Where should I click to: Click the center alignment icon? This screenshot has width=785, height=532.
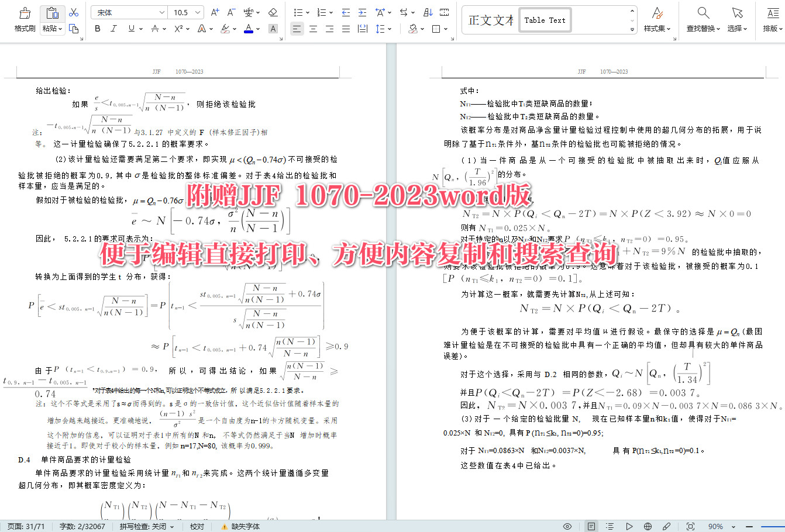(313, 27)
